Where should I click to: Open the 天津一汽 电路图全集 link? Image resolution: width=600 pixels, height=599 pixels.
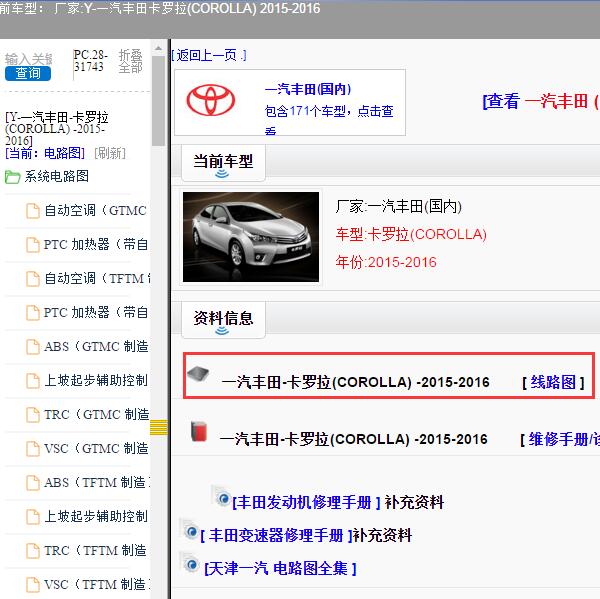[x=280, y=569]
